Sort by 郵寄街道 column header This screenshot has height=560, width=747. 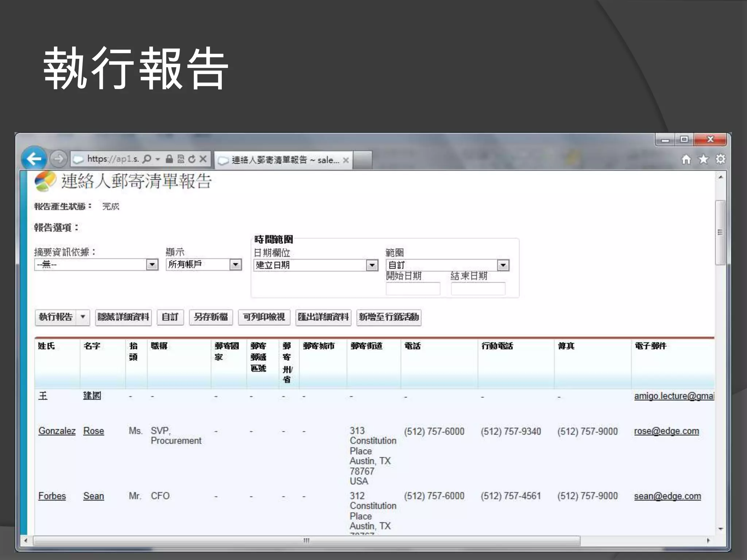(x=366, y=346)
